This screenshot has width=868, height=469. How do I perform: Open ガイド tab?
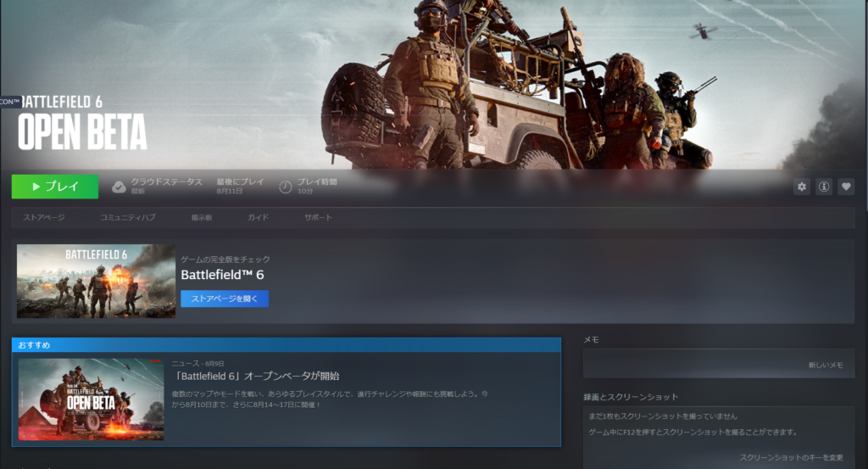258,218
